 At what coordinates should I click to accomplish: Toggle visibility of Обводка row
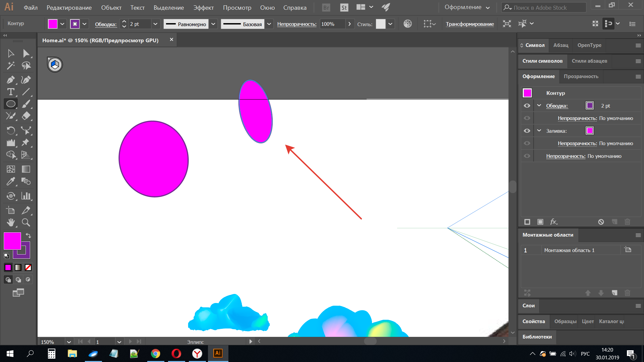527,106
